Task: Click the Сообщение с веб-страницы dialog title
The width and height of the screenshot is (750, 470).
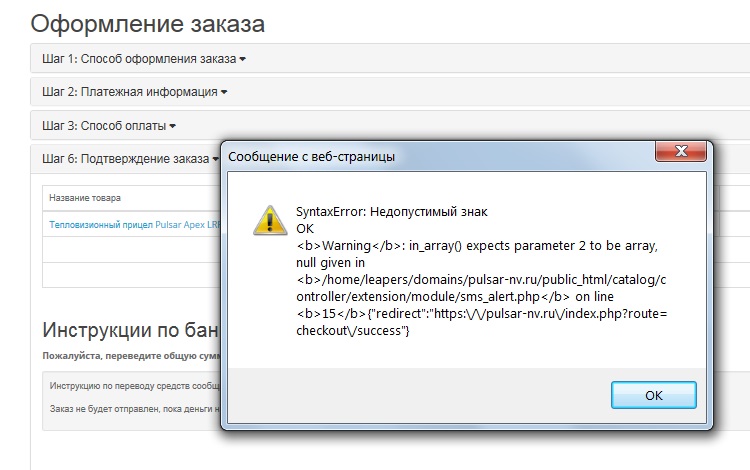Action: [x=311, y=157]
